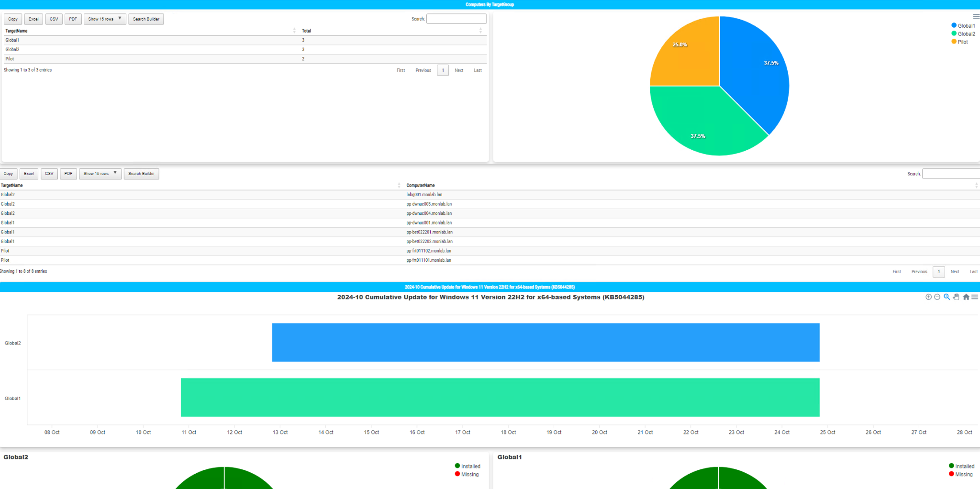
Task: Sort the TargetName column using its sort arrows
Action: coord(294,30)
